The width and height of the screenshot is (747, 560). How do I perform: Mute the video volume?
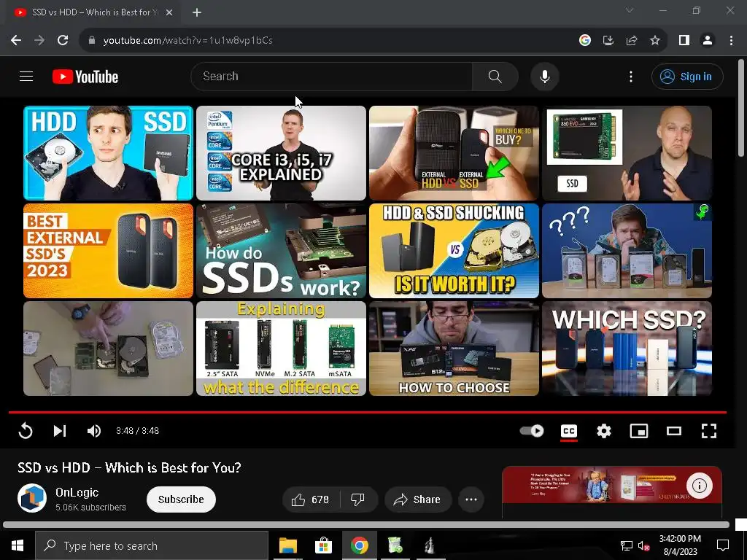[x=94, y=431]
